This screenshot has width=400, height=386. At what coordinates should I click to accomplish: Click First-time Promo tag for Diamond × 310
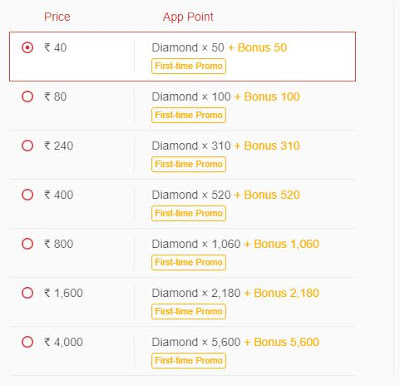coord(189,164)
